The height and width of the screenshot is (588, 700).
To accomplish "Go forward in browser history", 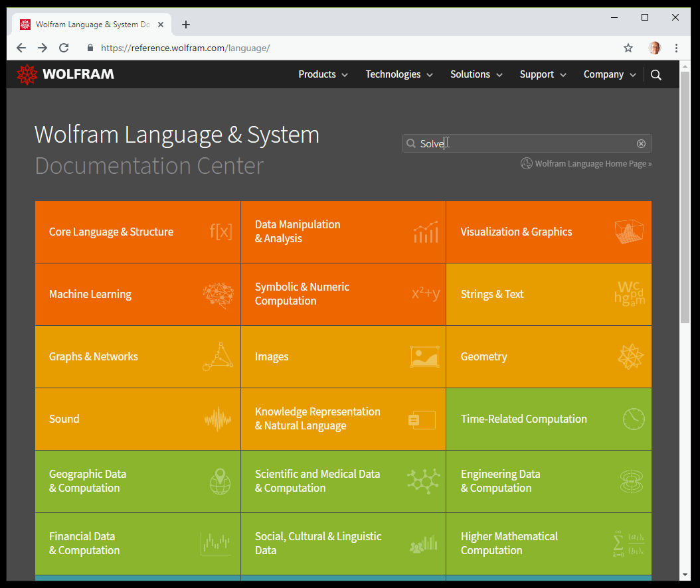I will [x=43, y=48].
